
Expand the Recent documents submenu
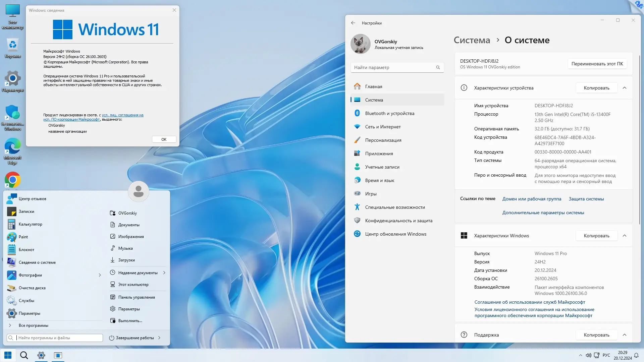point(164,273)
